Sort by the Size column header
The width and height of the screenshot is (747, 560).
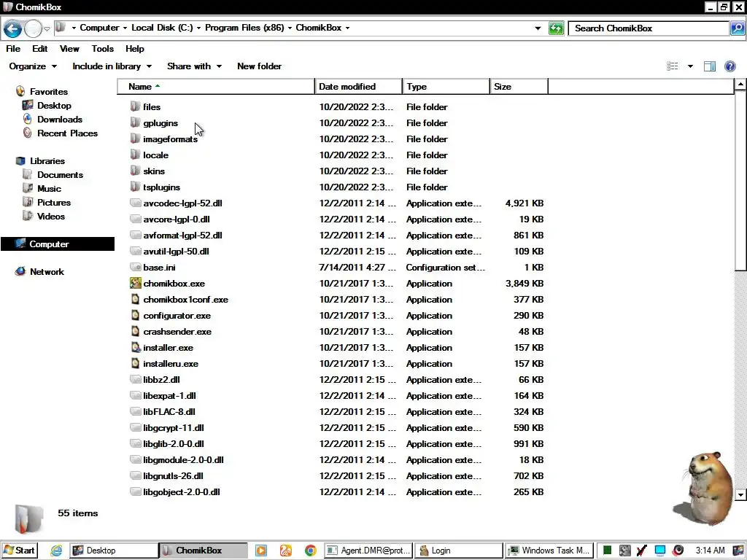pyautogui.click(x=519, y=87)
